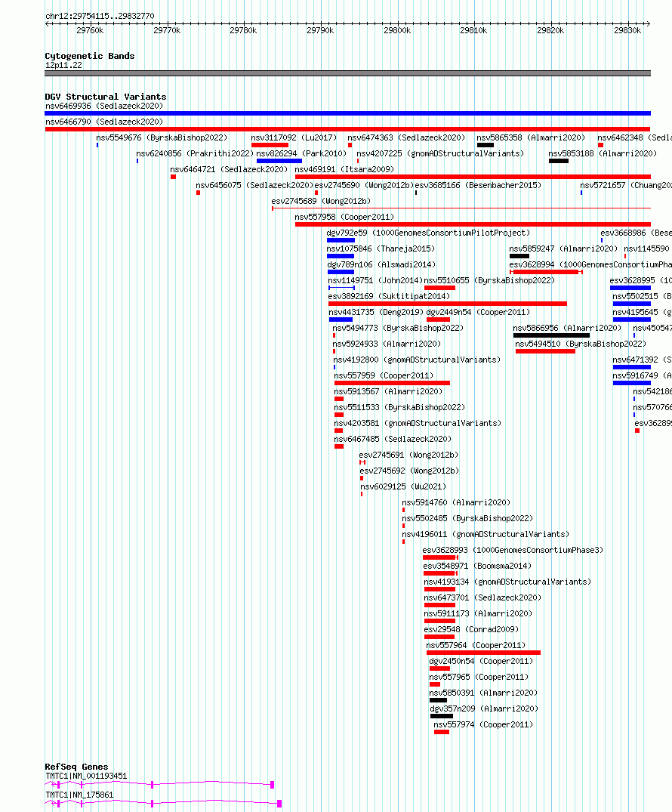Click nsv469191 (Itsara2009) label
Image resolution: width=672 pixels, height=812 pixels.
click(x=344, y=169)
